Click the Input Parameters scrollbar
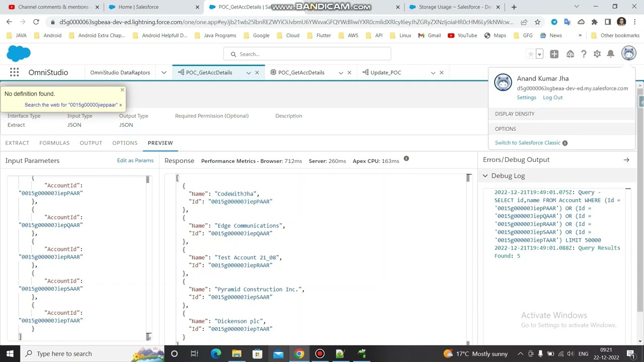The width and height of the screenshot is (644, 362). tap(148, 180)
